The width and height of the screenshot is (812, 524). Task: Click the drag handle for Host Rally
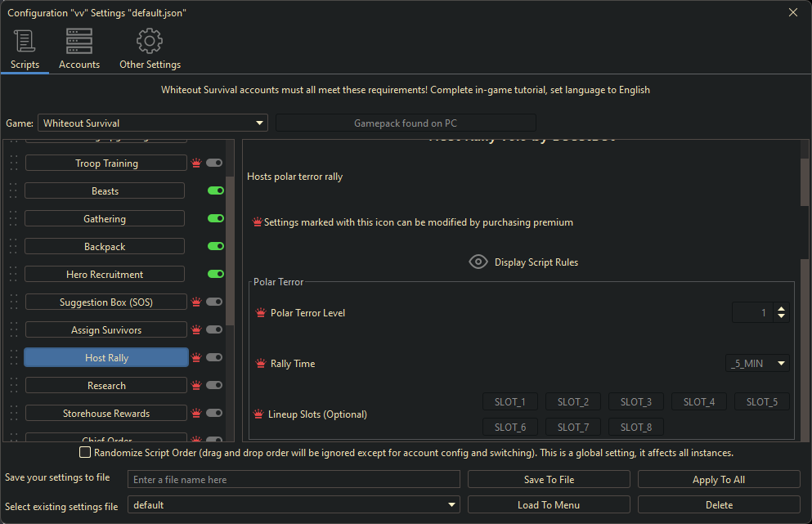tap(13, 357)
